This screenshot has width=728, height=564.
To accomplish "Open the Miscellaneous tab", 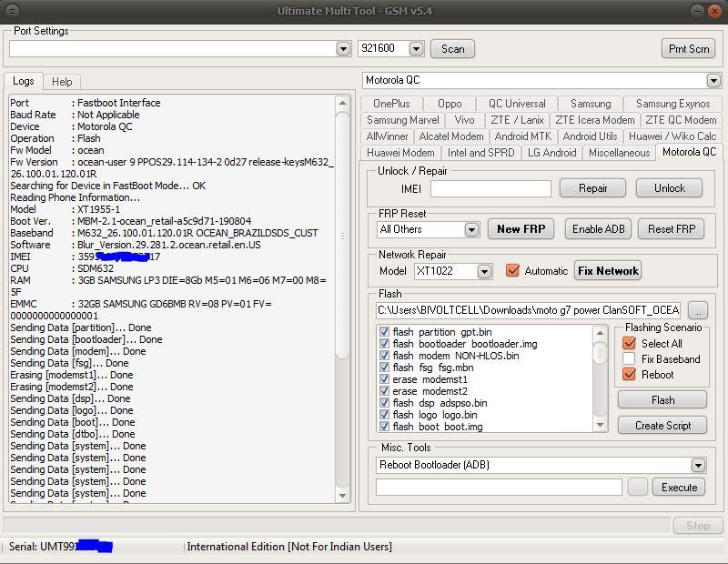I will (619, 153).
